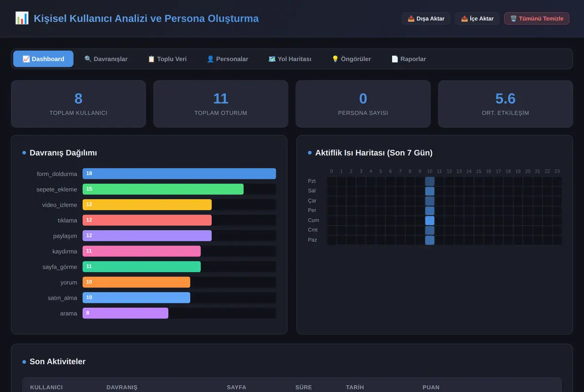
Task: Click the Çar hour 10 heatmap cell
Action: click(x=430, y=201)
